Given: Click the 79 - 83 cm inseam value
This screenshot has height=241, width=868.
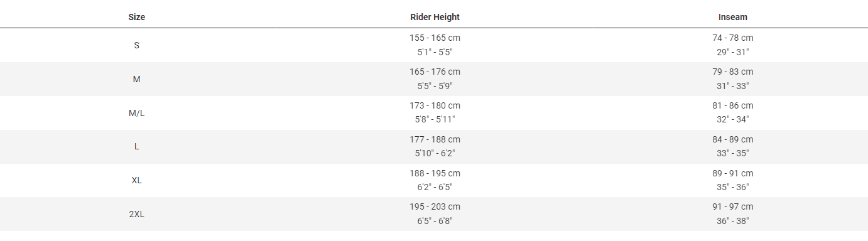Looking at the screenshot, I should (x=732, y=72).
